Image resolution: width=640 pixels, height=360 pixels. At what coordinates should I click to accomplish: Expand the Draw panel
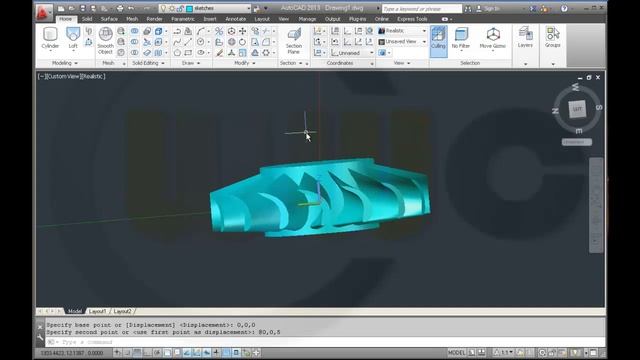(191, 63)
